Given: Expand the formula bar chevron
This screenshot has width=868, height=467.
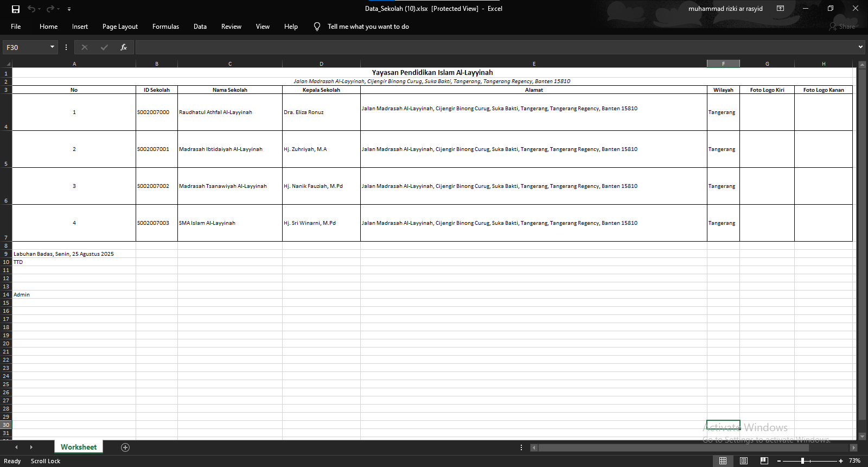Looking at the screenshot, I should point(860,47).
